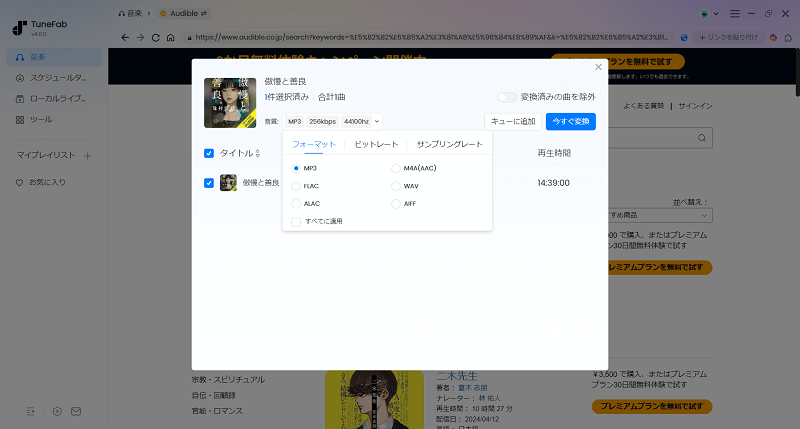This screenshot has height=429, width=800.
Task: Uncheck the 傲慢と善良 track row checkbox
Action: tap(209, 183)
